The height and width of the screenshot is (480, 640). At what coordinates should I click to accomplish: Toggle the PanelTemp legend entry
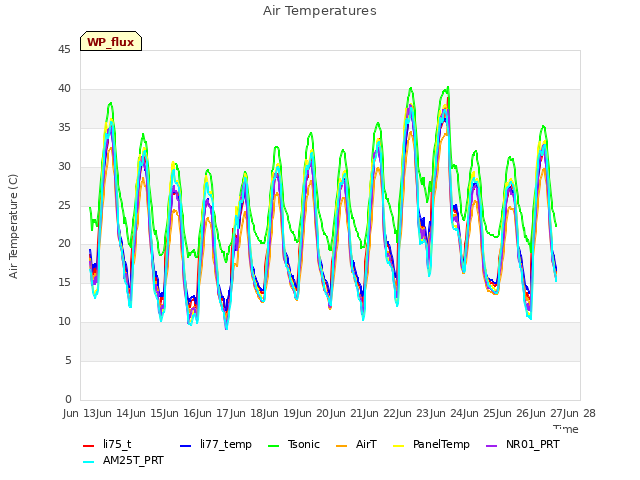[x=431, y=444]
